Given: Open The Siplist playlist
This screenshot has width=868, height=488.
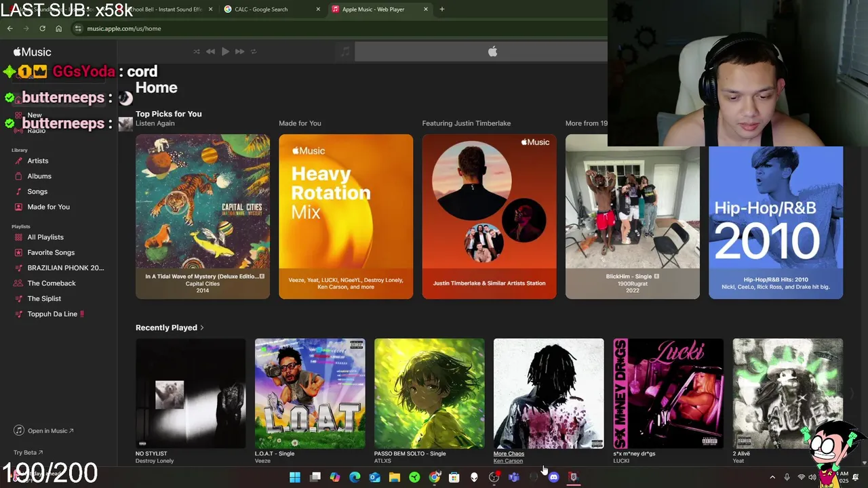Looking at the screenshot, I should pos(44,299).
